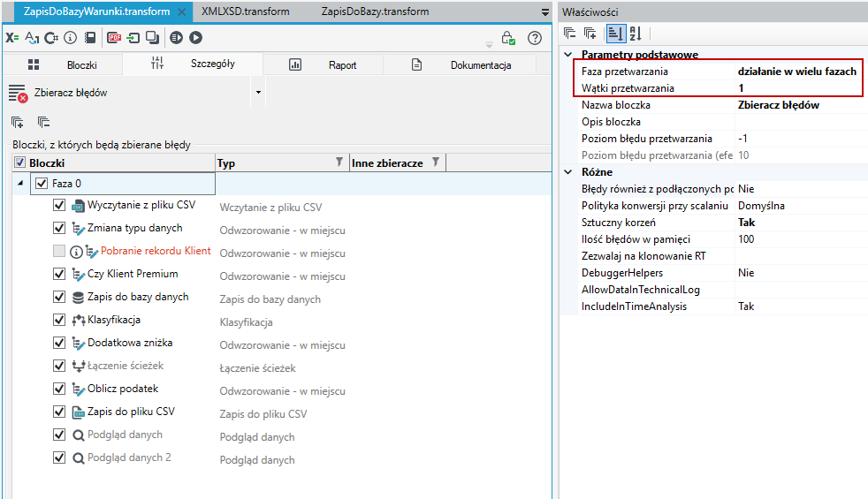
Task: Open the Szczegóły view tab
Action: (x=193, y=64)
